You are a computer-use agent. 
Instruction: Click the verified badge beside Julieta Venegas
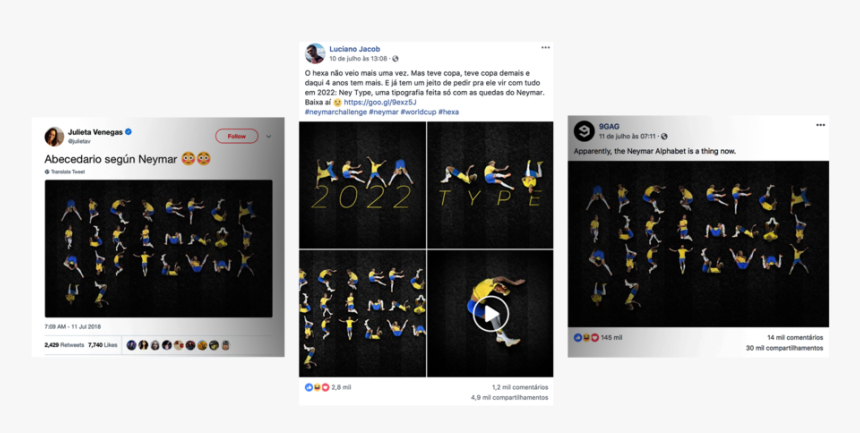click(x=128, y=132)
